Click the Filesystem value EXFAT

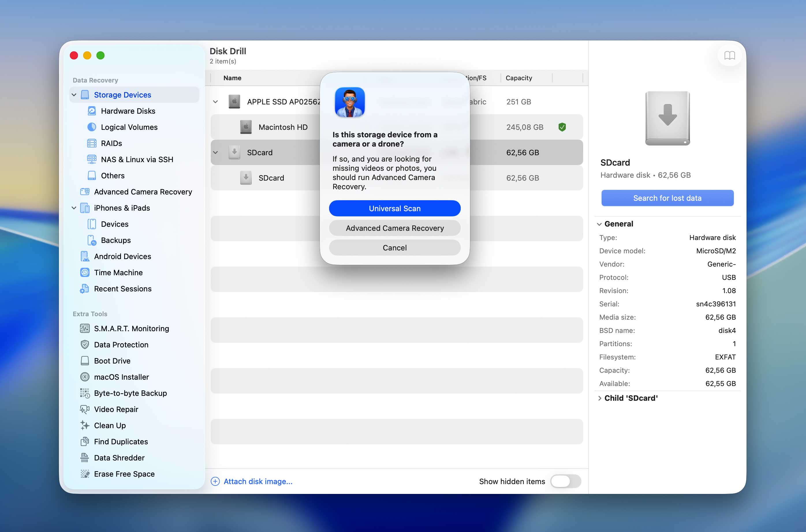coord(725,357)
